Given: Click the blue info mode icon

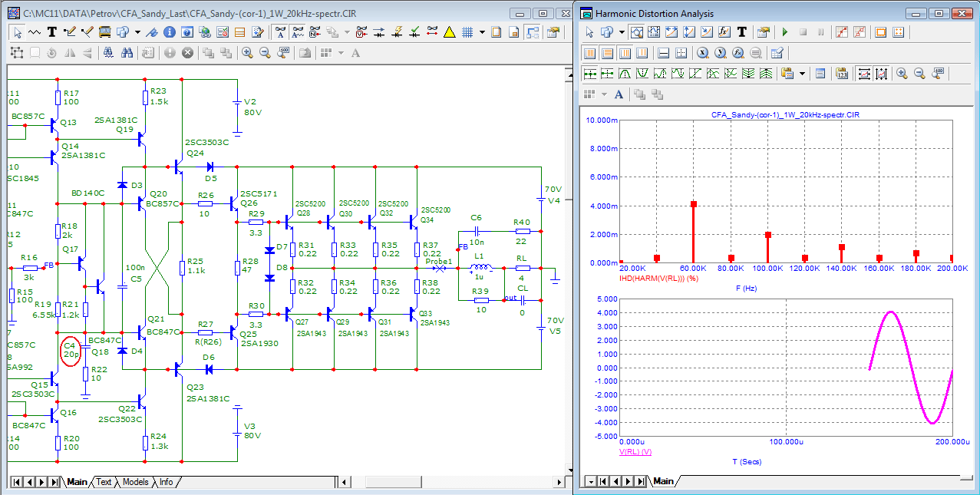Looking at the screenshot, I should click(170, 32).
